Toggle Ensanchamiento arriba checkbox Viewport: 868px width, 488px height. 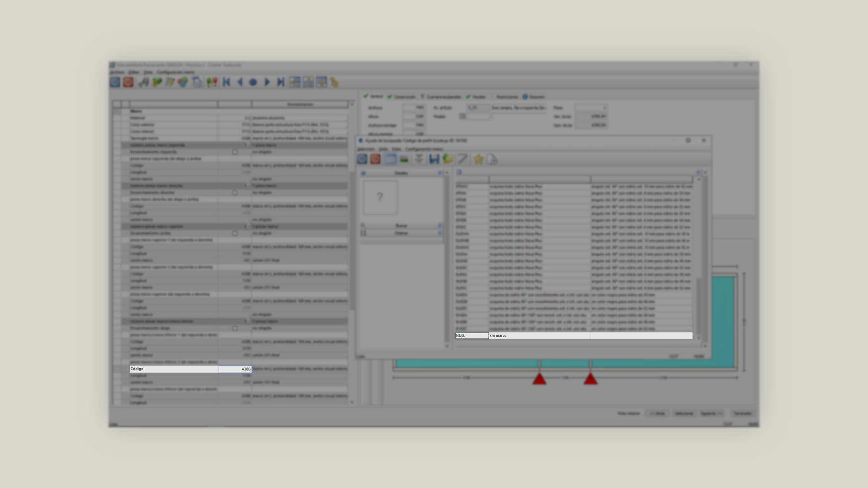[235, 234]
